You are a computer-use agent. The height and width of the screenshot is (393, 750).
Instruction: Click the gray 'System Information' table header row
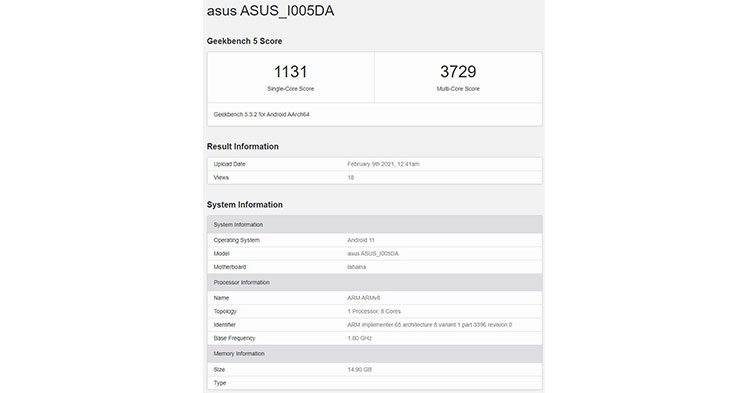(x=375, y=225)
